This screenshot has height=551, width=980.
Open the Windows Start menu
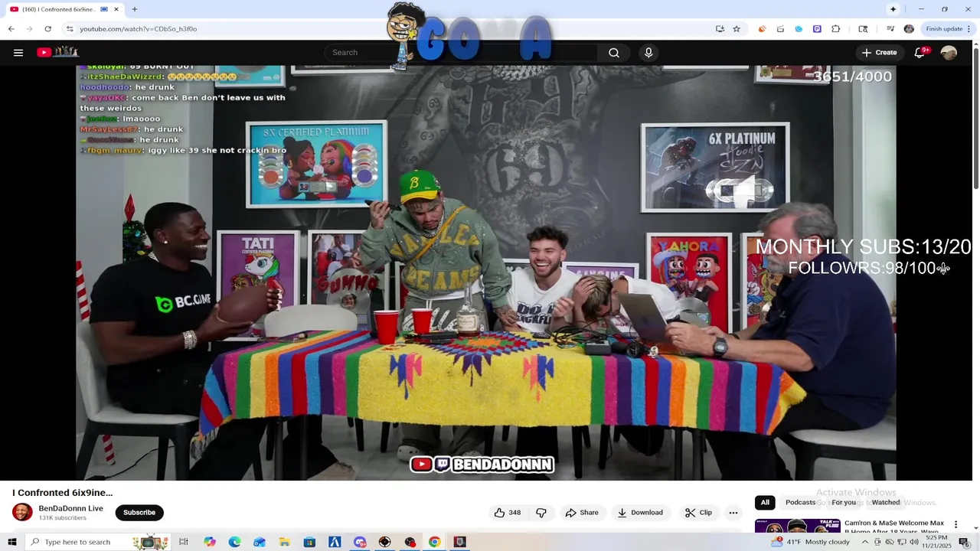point(11,542)
